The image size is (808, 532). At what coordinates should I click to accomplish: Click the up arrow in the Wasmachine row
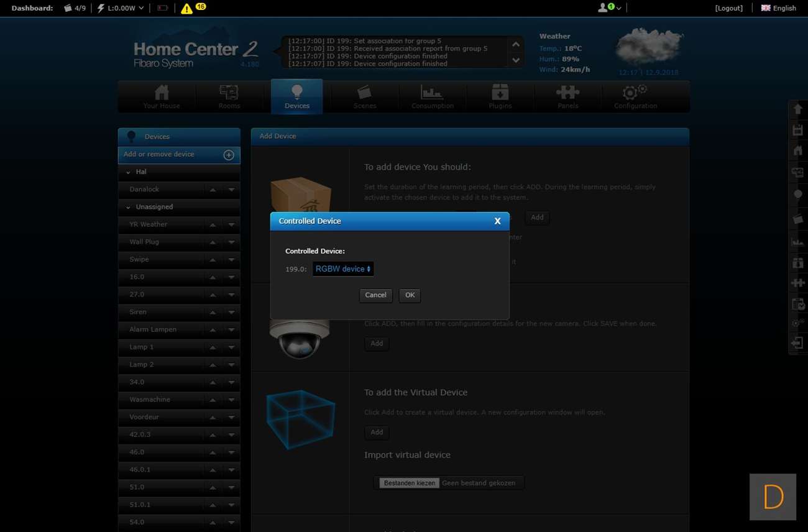(213, 400)
